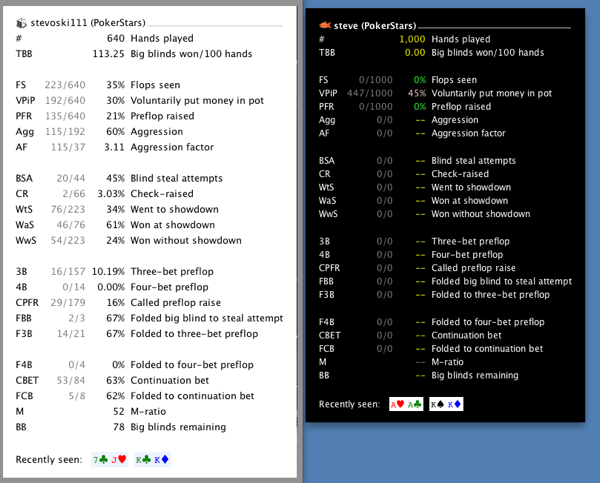Viewport: 600px width, 483px height.
Task: Click the 447/1000 VPiP fraction in steve panel
Action: click(370, 93)
